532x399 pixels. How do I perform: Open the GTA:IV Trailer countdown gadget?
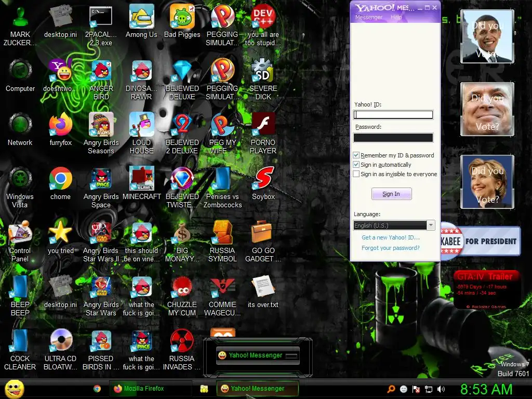point(487,289)
